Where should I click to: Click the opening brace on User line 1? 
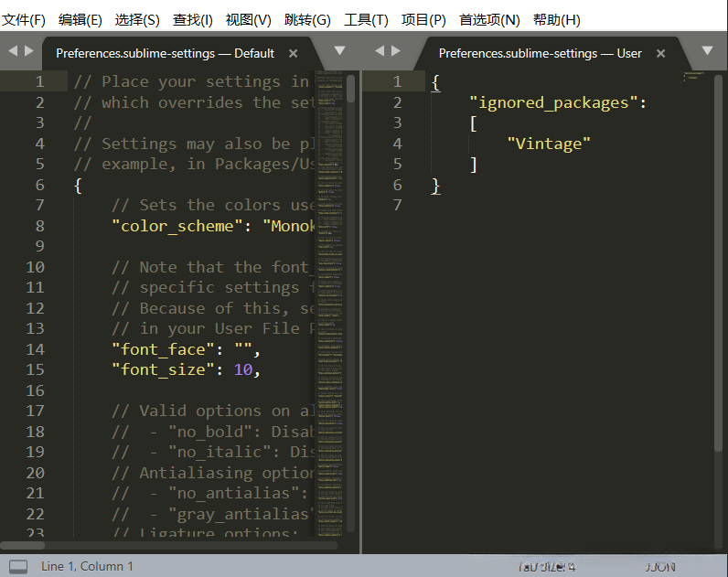435,82
